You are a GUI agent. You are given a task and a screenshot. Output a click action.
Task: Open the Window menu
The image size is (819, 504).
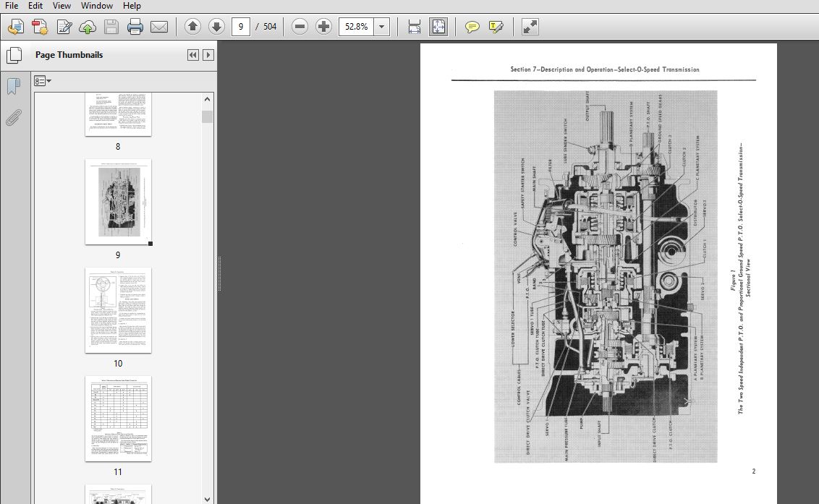click(96, 6)
